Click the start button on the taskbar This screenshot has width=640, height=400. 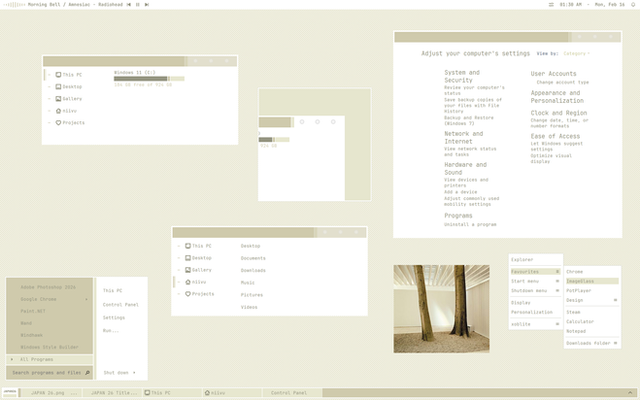[10, 392]
